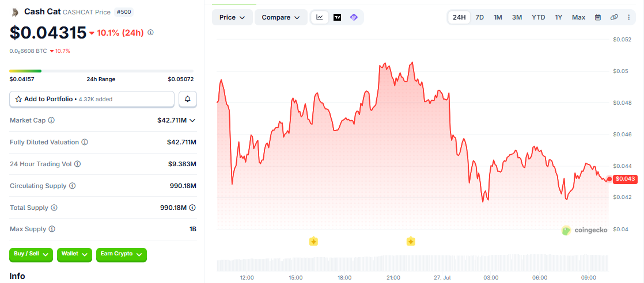Viewport: 644px width, 283px height.
Task: Click the star icon in Add to Portfolio
Action: click(18, 100)
